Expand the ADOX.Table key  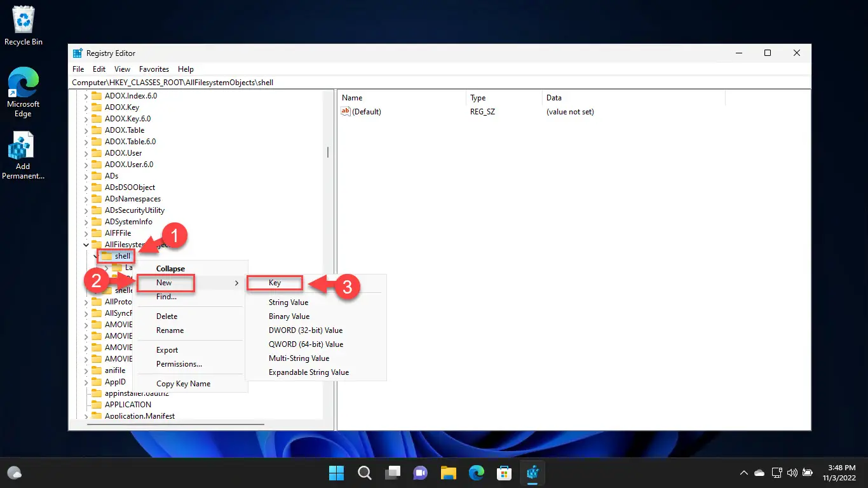click(86, 130)
